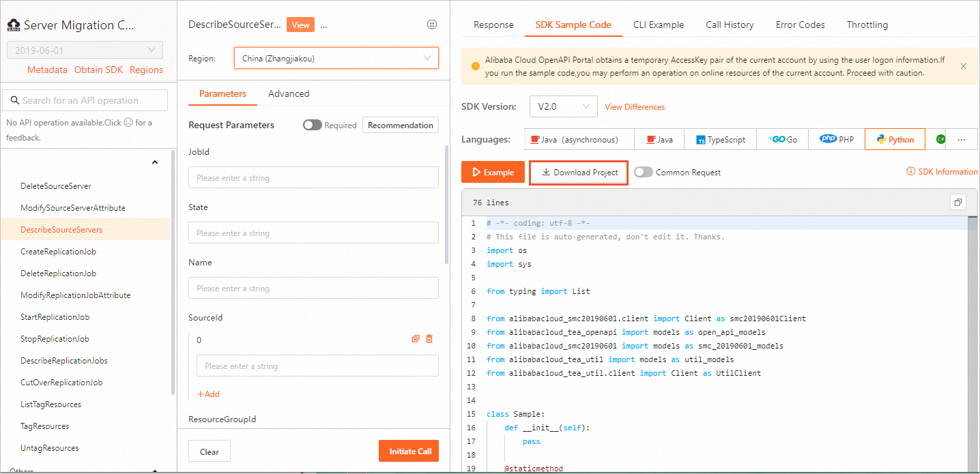980x474 pixels.
Task: Select Java (asynchronous) language
Action: coord(579,139)
